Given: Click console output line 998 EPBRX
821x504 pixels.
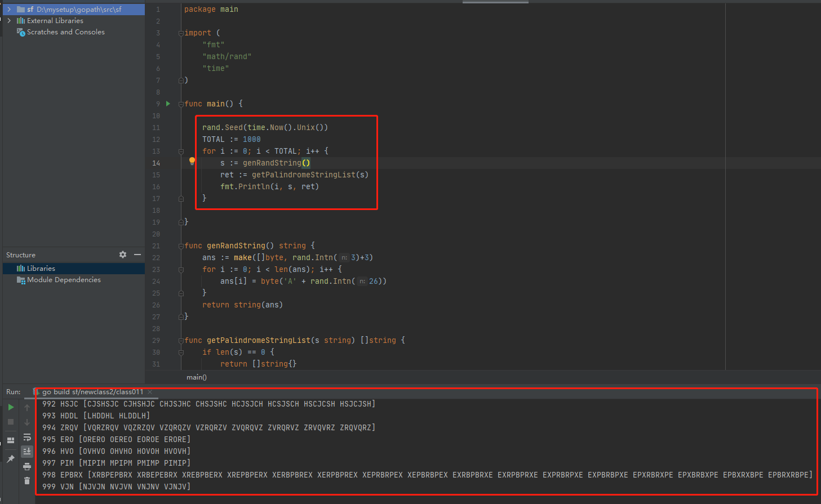Looking at the screenshot, I should tap(428, 475).
